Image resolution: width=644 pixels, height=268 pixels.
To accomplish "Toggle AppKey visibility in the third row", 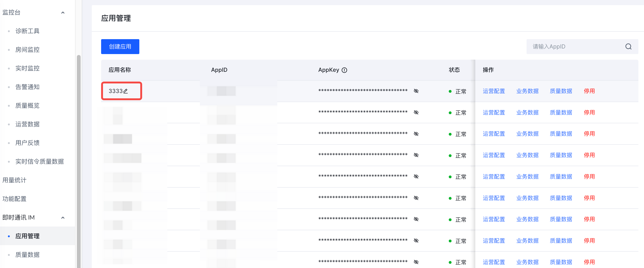I will (x=416, y=134).
